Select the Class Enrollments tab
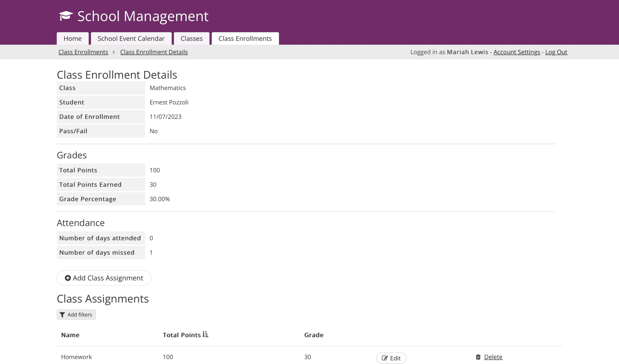Screen dimensions: 619x364 tap(245, 38)
